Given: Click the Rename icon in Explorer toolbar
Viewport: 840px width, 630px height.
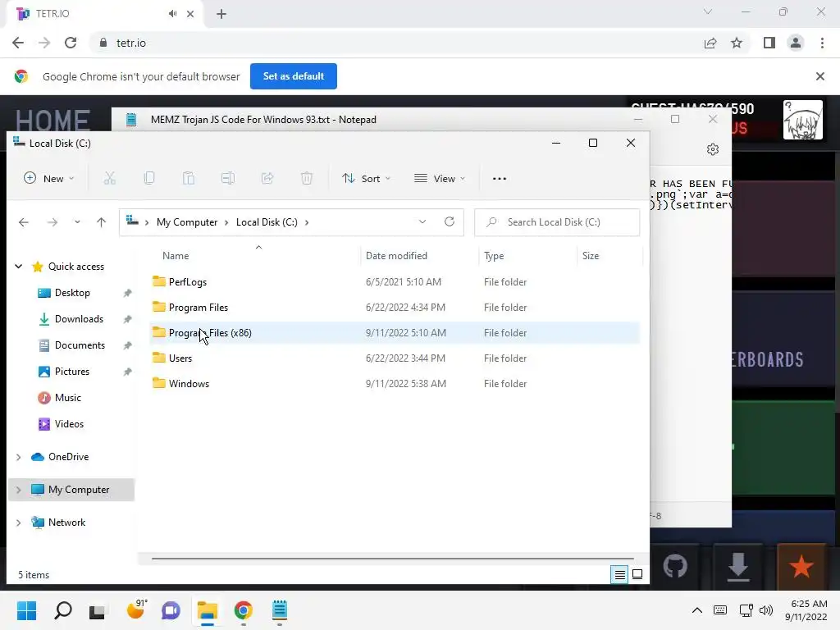Looking at the screenshot, I should (228, 178).
